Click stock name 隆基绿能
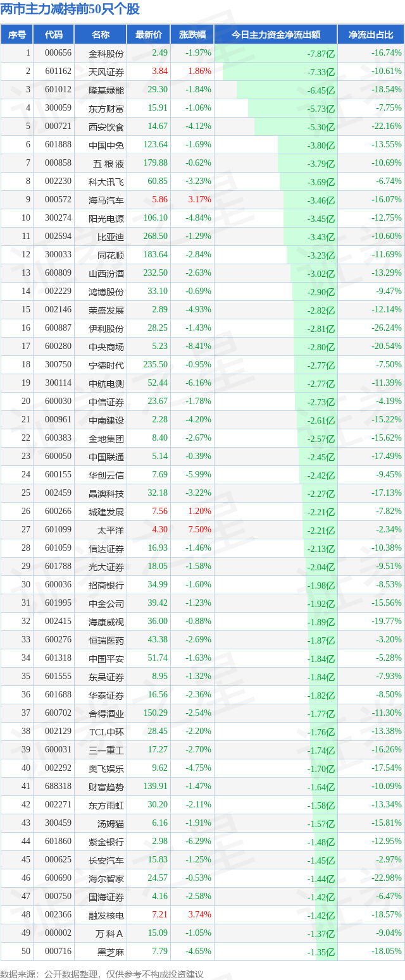This screenshot has width=405, height=980. (x=106, y=90)
